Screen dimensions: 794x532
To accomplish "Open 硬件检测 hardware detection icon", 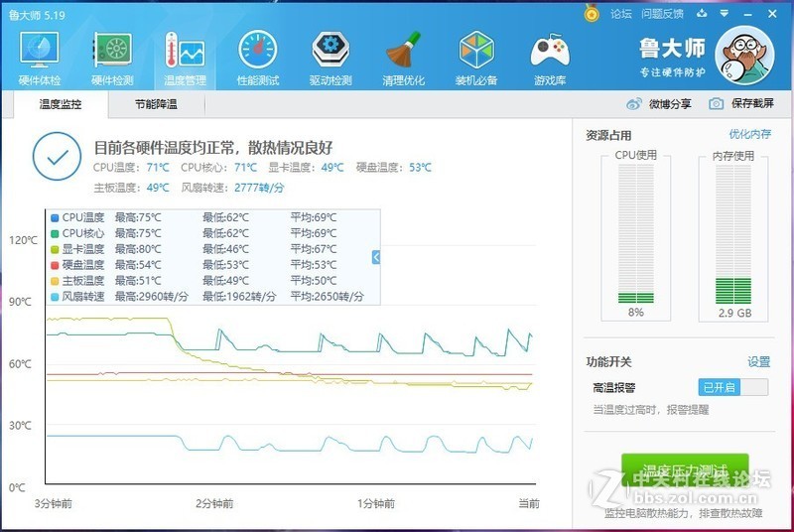I will pos(112,50).
